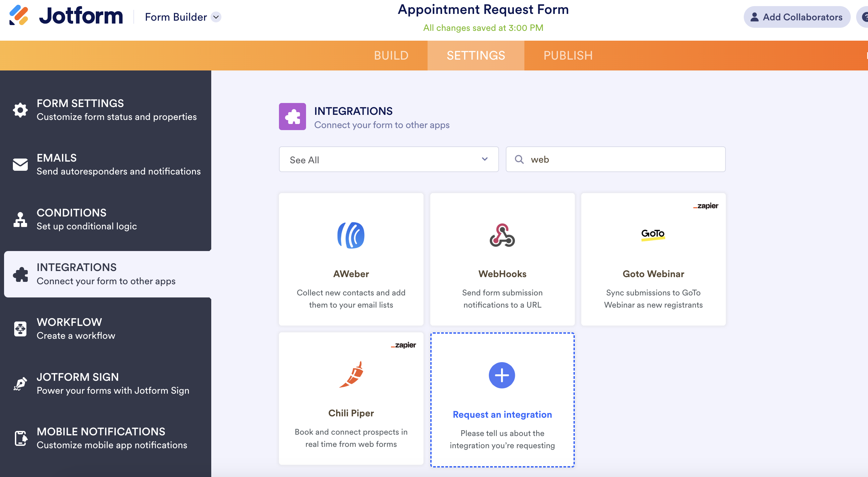Click the purple Integrations header icon

tap(292, 117)
